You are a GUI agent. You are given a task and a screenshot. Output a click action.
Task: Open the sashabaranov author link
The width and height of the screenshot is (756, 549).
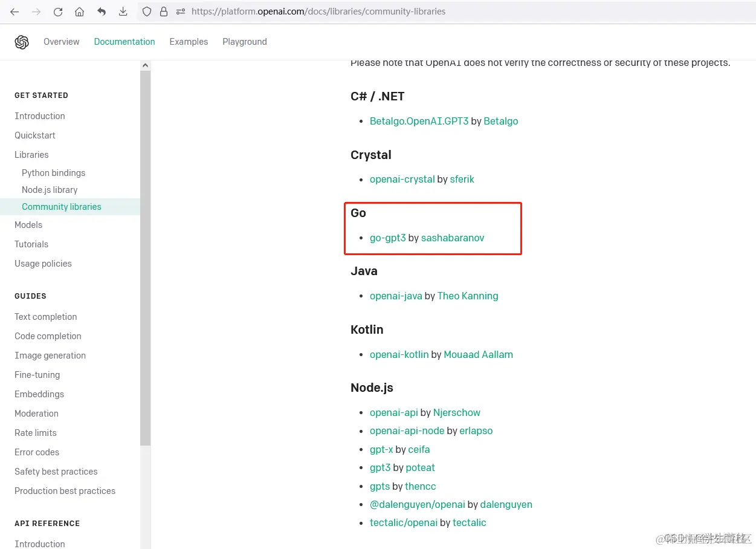pos(453,238)
